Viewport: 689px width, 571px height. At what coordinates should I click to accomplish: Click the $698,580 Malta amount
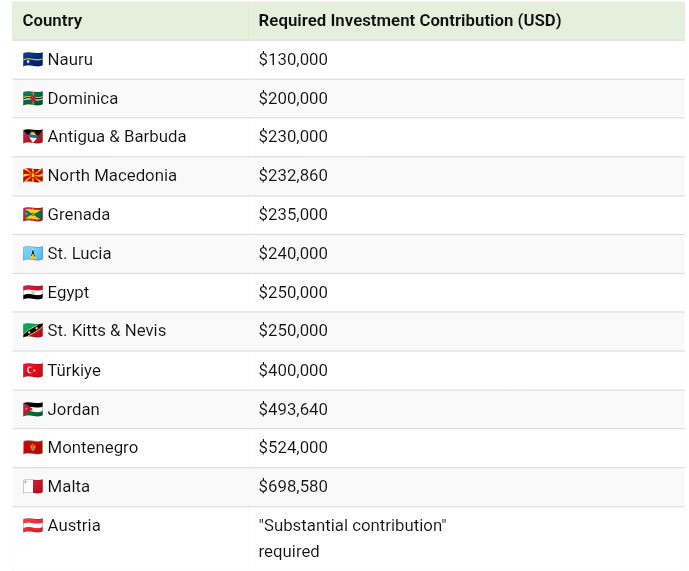point(293,487)
